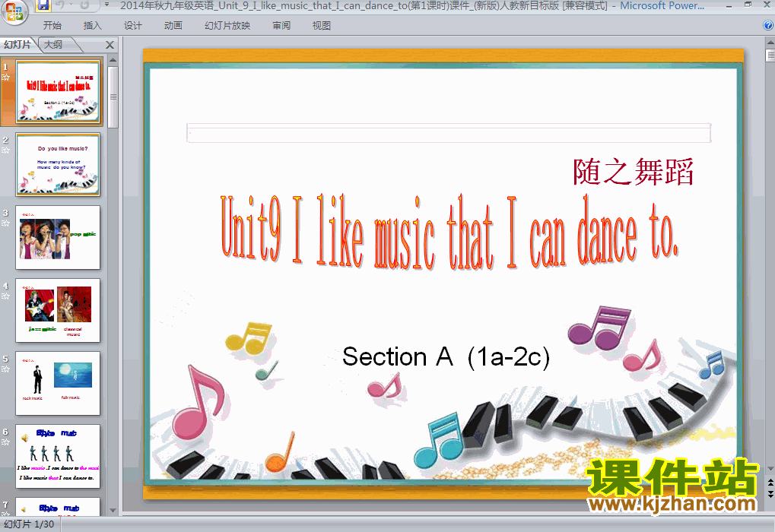Screen dimensions: 775x532
Task: Select the 随之舞蹈 text on slide
Action: coord(633,172)
